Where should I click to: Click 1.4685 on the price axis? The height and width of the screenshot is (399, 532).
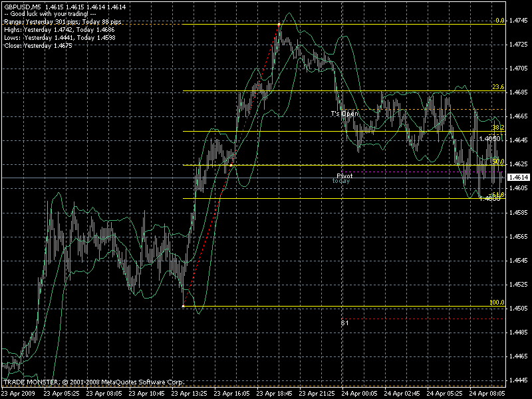519,92
